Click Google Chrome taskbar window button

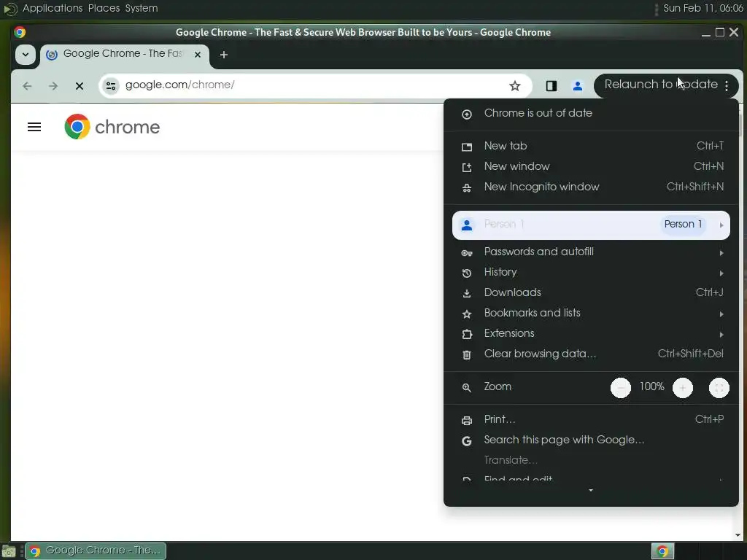click(x=96, y=551)
